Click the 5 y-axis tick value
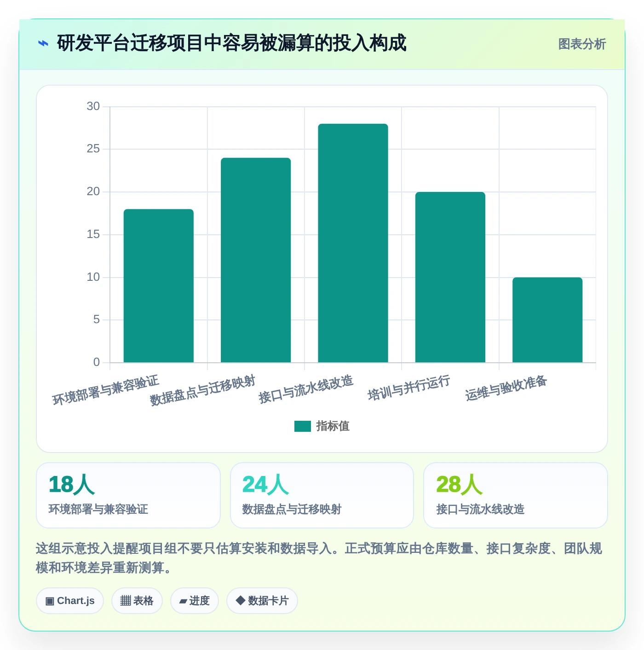 97,319
